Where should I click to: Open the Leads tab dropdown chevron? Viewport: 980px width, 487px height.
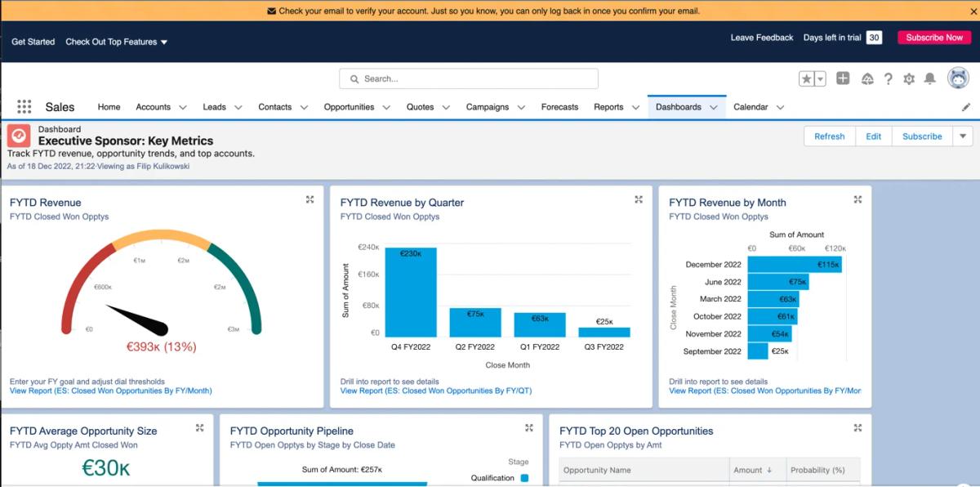[x=238, y=107]
